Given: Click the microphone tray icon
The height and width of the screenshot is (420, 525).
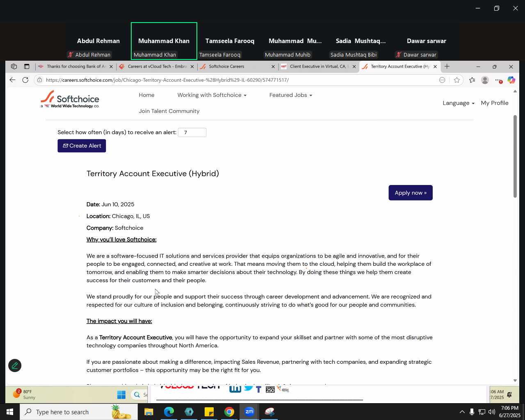Looking at the screenshot, I should (x=472, y=412).
